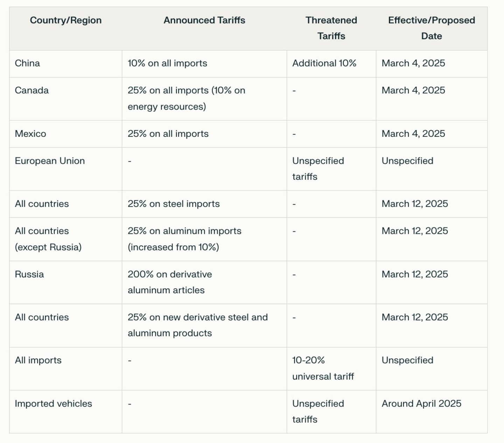Click the Russia country cell

point(29,274)
